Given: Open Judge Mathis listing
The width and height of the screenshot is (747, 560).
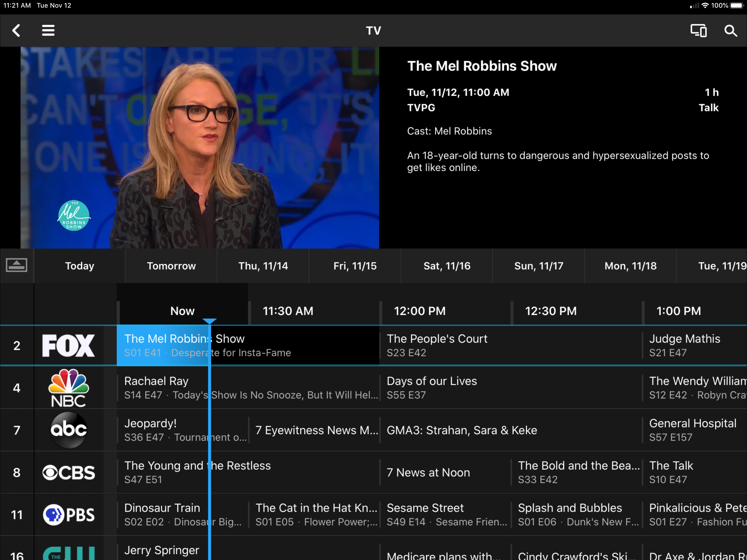Looking at the screenshot, I should 695,345.
